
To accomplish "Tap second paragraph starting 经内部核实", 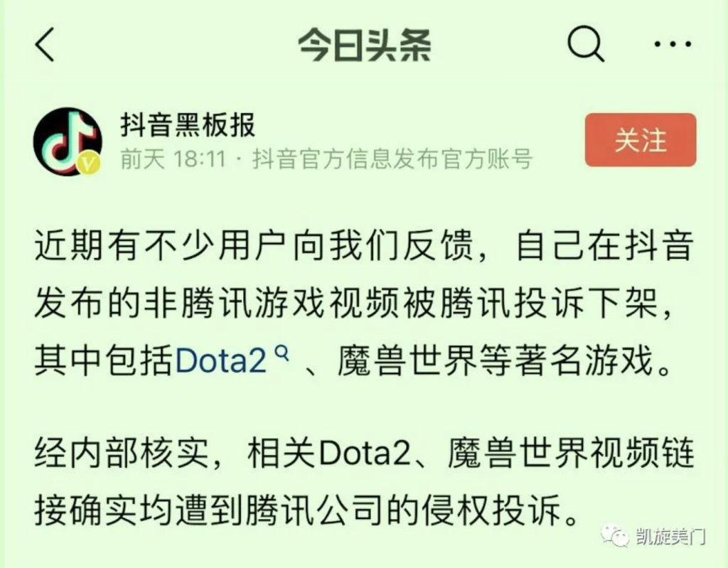I will coord(364,481).
